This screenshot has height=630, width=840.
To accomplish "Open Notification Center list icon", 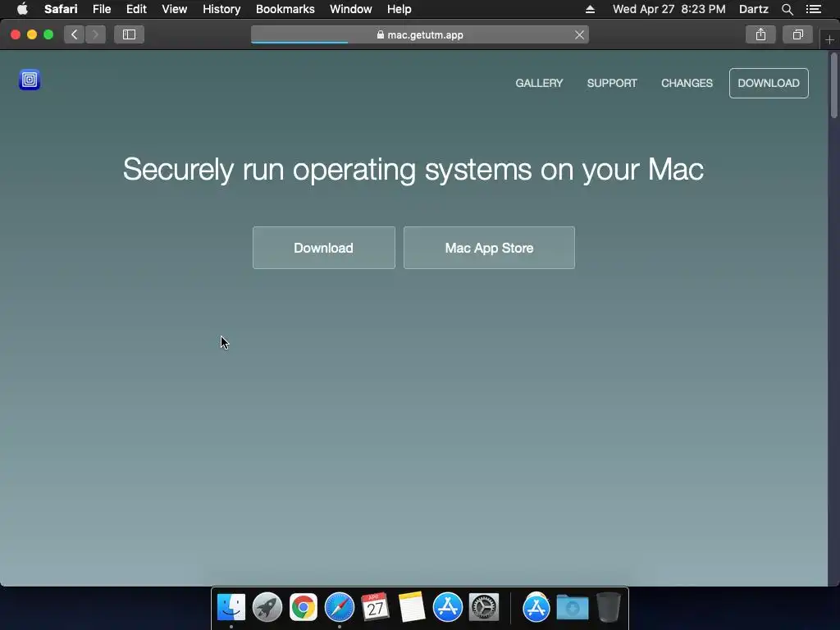I will 814,9.
